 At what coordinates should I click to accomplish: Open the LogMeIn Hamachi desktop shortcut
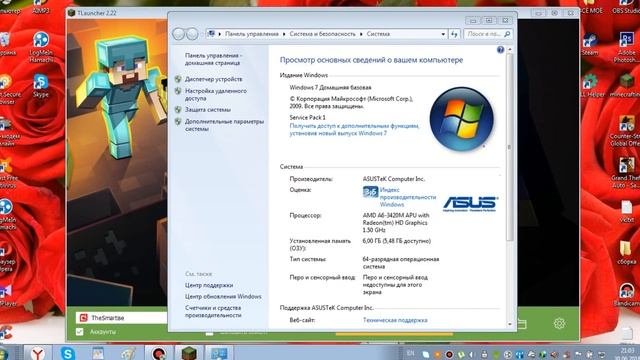41,47
